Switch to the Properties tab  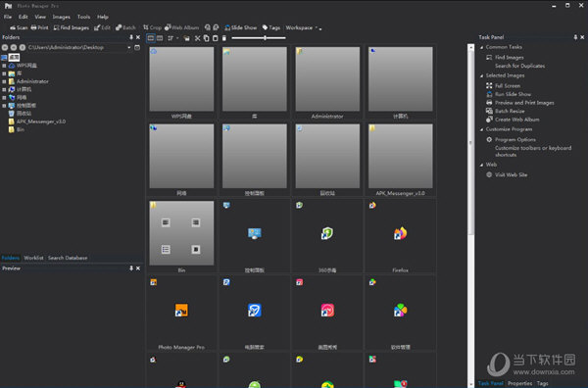pyautogui.click(x=519, y=383)
